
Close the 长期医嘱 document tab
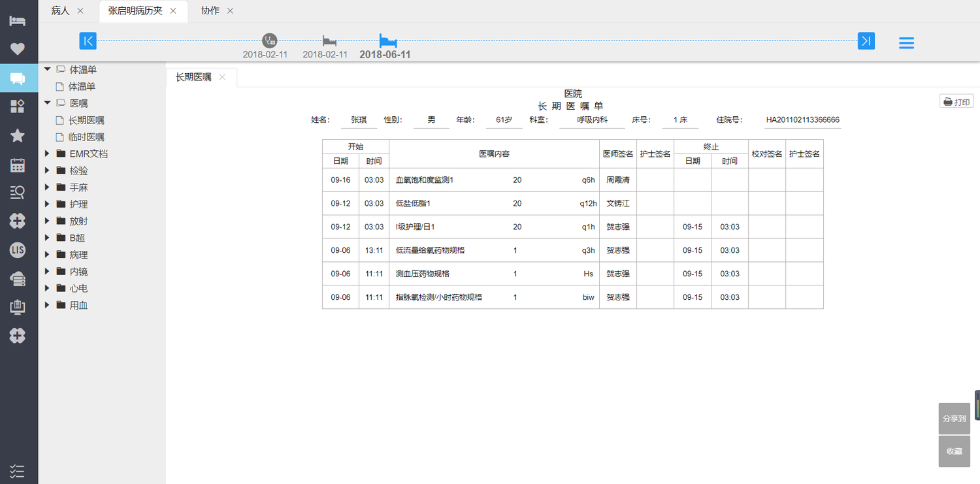tap(222, 77)
